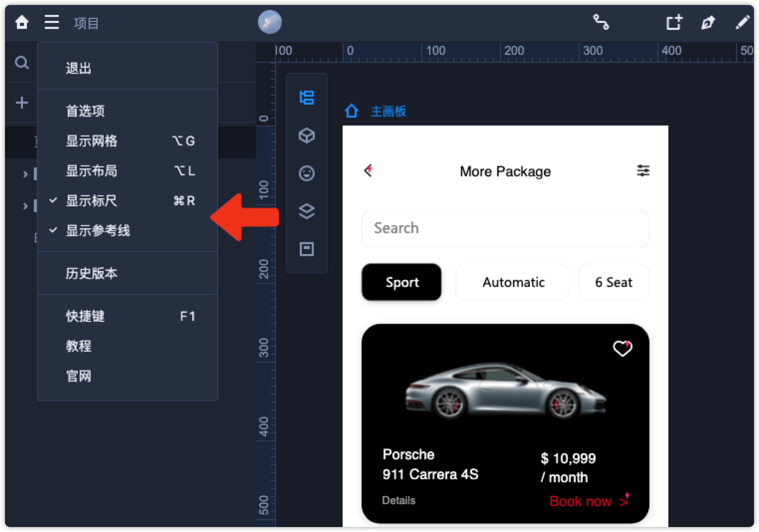The image size is (759, 532).
Task: Open 官网 official website menu item
Action: [127, 376]
